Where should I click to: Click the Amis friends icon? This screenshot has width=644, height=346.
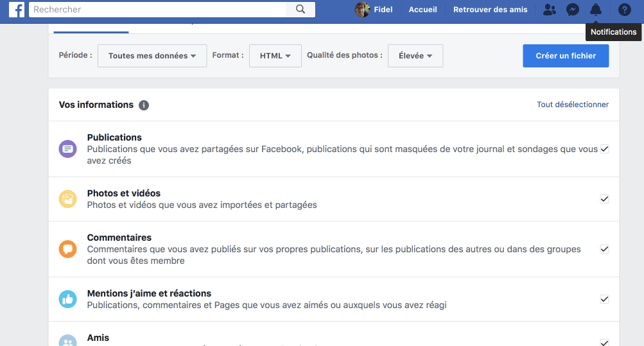pos(68,341)
